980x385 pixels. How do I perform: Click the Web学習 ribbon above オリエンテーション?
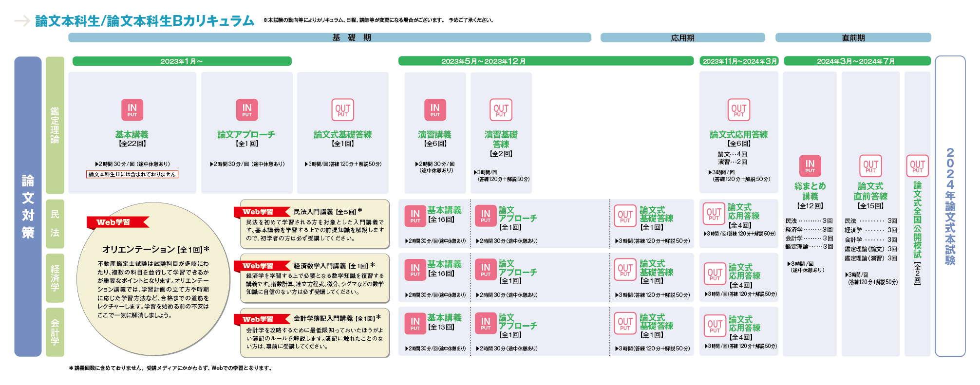[114, 222]
